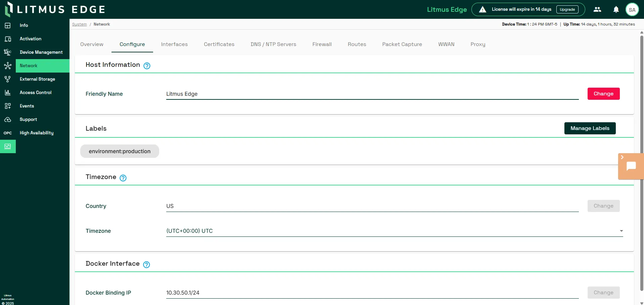Open High Availability in sidebar menu

pos(37,133)
